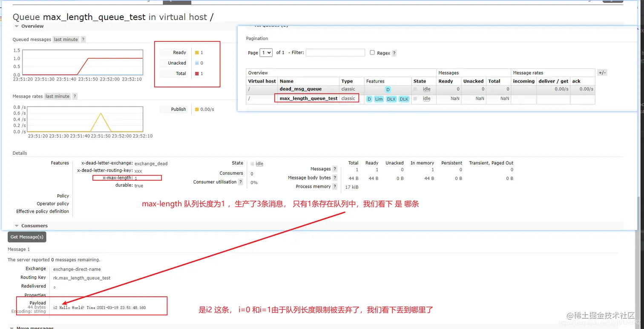
Task: Open the Page number dropdown
Action: (x=266, y=53)
